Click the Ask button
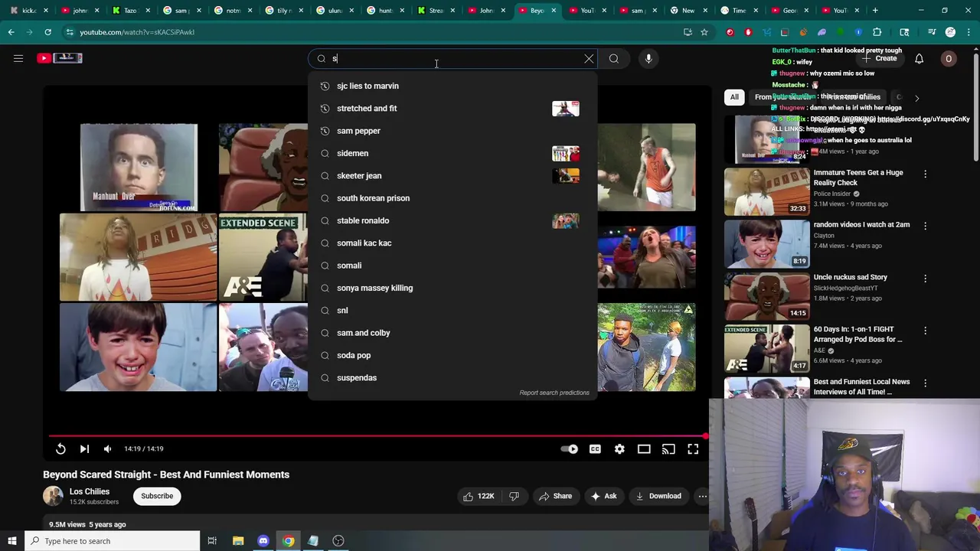Viewport: 980px width, 551px height. click(603, 496)
